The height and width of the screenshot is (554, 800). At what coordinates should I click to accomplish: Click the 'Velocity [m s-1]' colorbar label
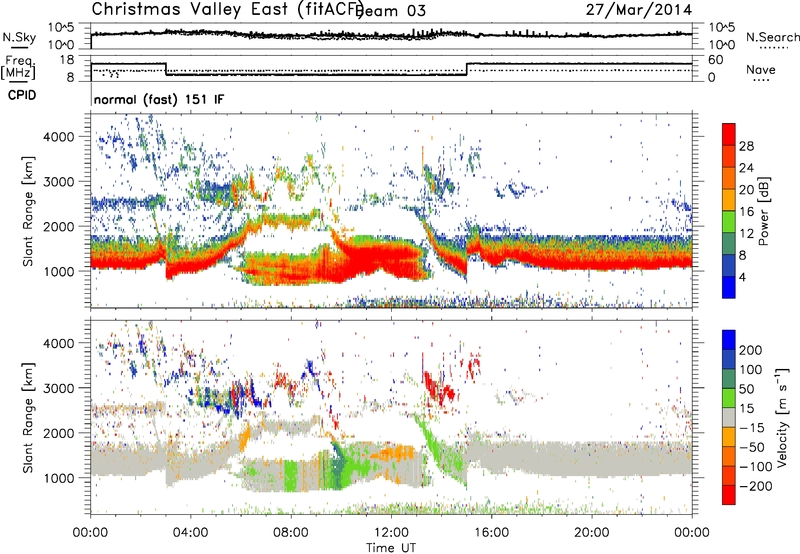coord(782,417)
